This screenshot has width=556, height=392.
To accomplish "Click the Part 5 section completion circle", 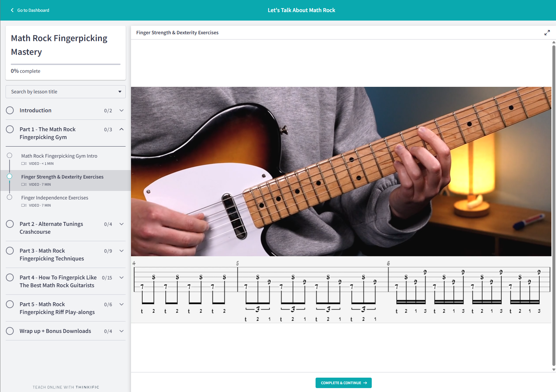I will (10, 304).
